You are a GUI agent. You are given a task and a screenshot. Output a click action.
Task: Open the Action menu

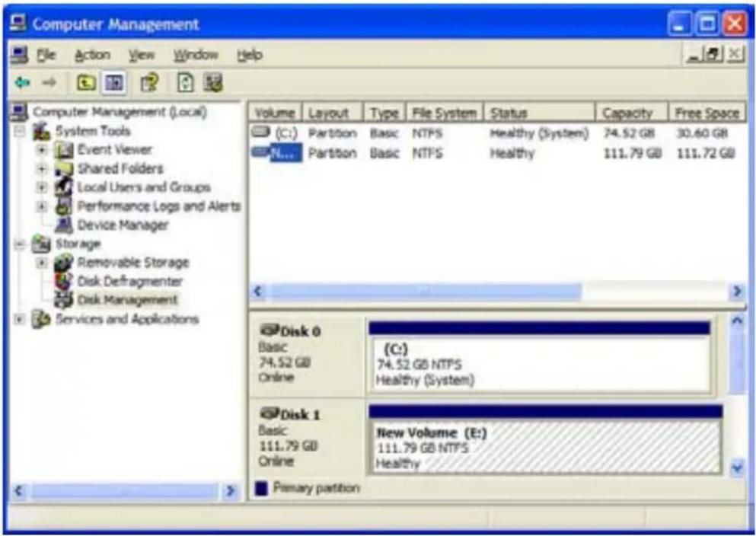[92, 55]
